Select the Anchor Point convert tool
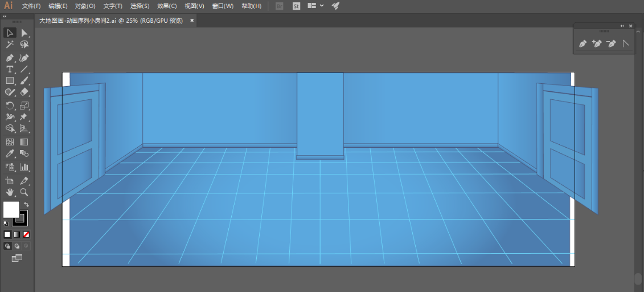This screenshot has height=292, width=644. point(625,43)
